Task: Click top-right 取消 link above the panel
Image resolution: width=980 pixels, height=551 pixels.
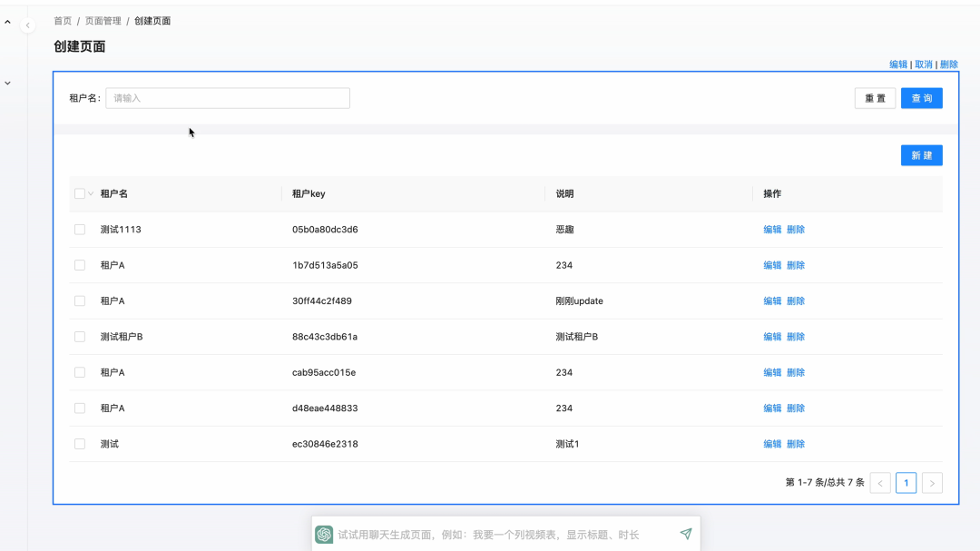Action: click(924, 64)
